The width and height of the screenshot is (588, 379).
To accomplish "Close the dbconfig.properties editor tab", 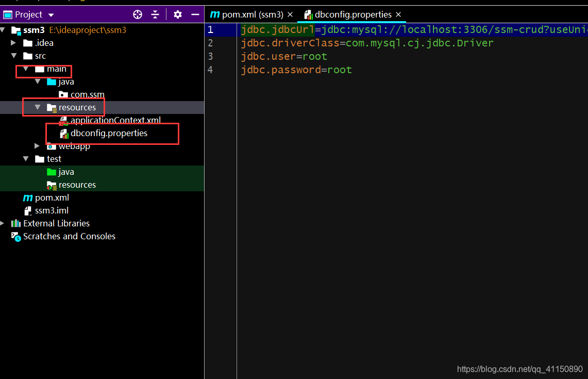I will point(398,14).
